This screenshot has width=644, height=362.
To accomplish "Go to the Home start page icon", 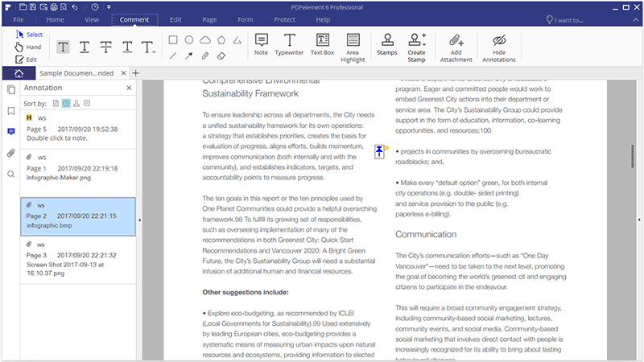I will tap(19, 73).
